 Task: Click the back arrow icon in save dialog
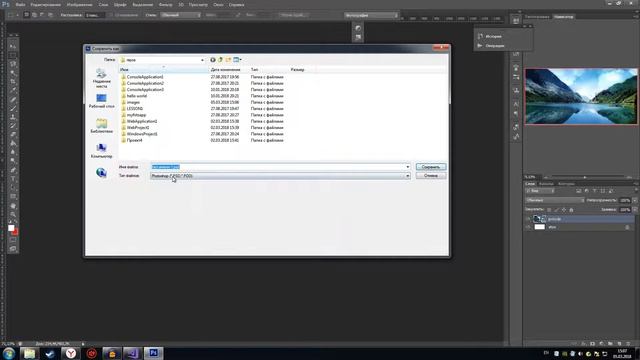click(213, 60)
